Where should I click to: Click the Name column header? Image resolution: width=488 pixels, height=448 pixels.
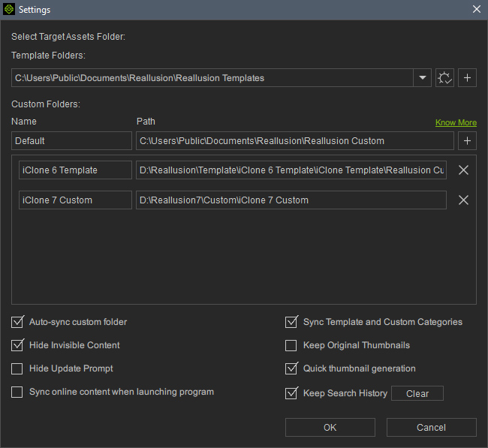[x=24, y=122]
